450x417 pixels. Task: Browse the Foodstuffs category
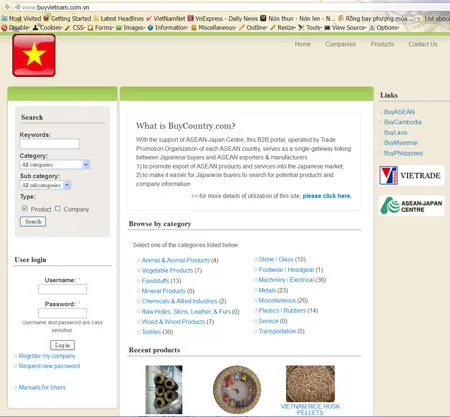pos(155,281)
